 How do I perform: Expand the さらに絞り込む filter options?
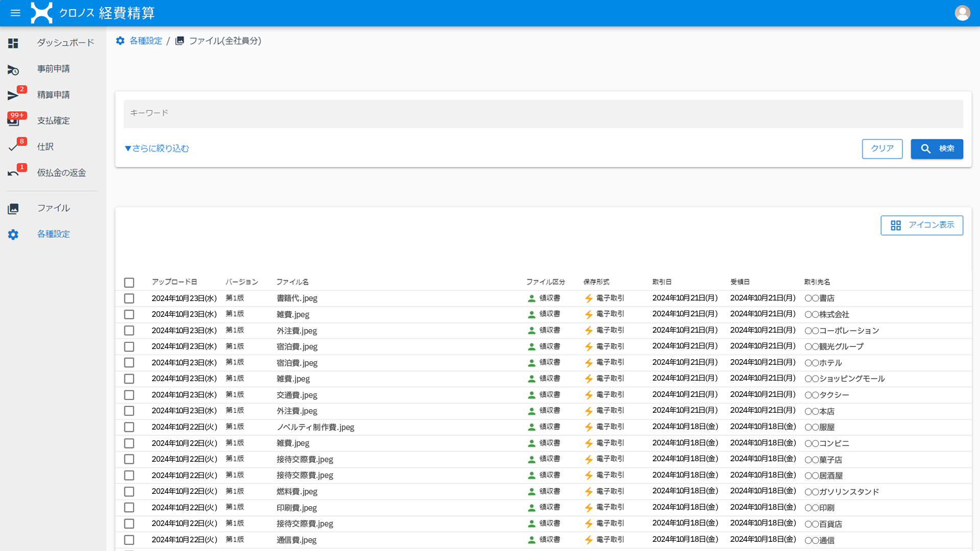pos(157,148)
